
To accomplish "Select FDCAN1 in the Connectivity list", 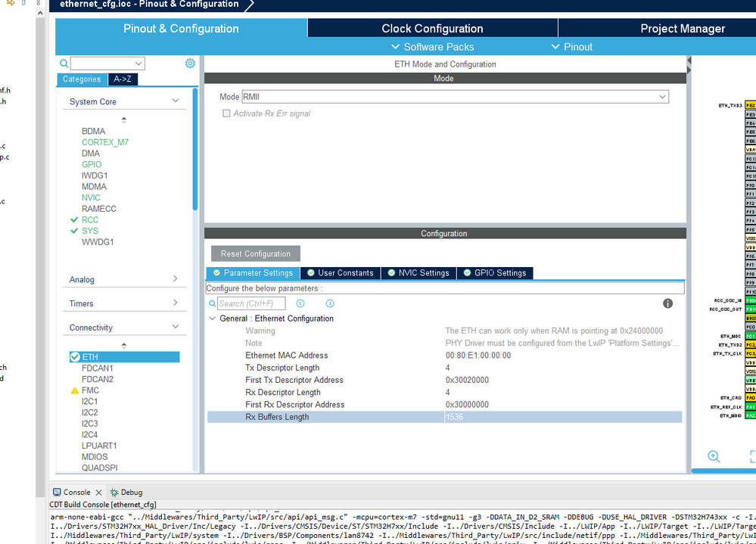I will 98,368.
